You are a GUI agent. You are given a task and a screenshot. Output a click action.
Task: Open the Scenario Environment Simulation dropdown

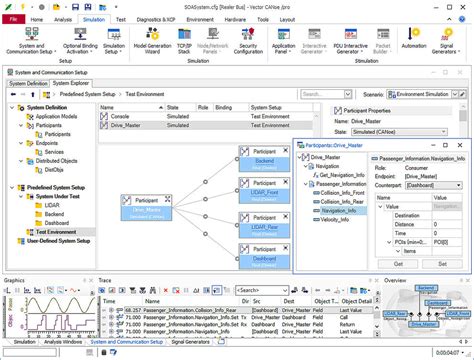455,94
